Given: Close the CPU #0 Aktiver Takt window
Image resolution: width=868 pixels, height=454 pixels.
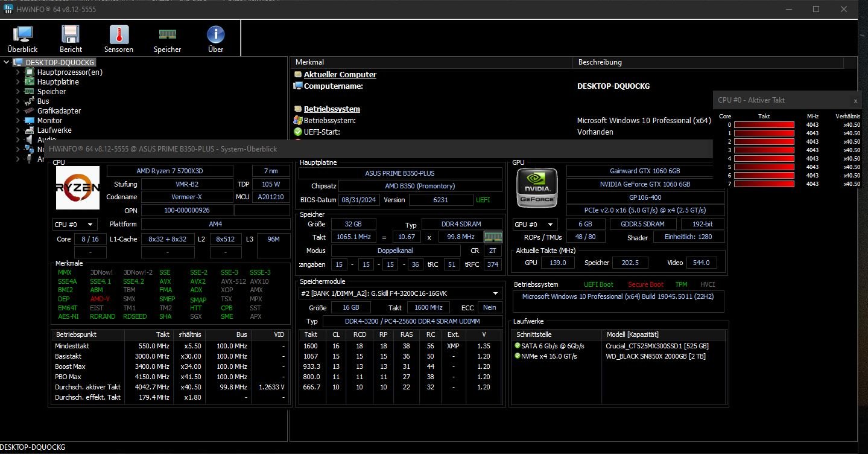Looking at the screenshot, I should tap(855, 101).
